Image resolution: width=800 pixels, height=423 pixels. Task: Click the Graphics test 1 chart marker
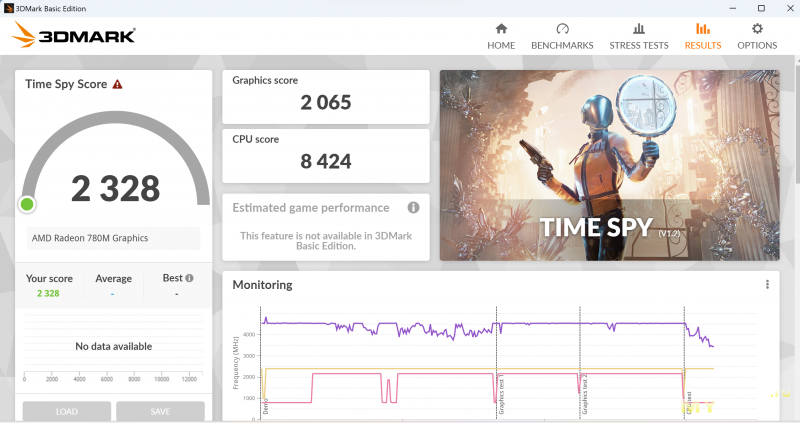tap(501, 396)
